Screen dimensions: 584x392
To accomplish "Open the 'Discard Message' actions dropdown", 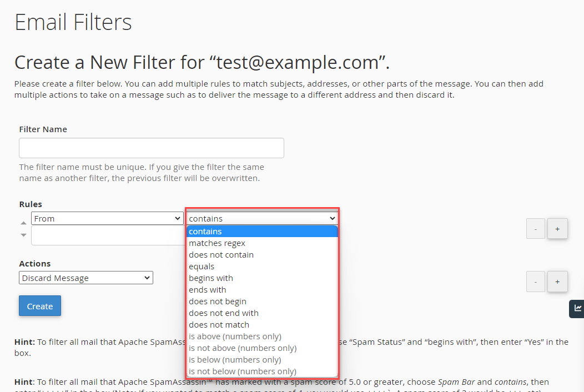I will [x=85, y=278].
